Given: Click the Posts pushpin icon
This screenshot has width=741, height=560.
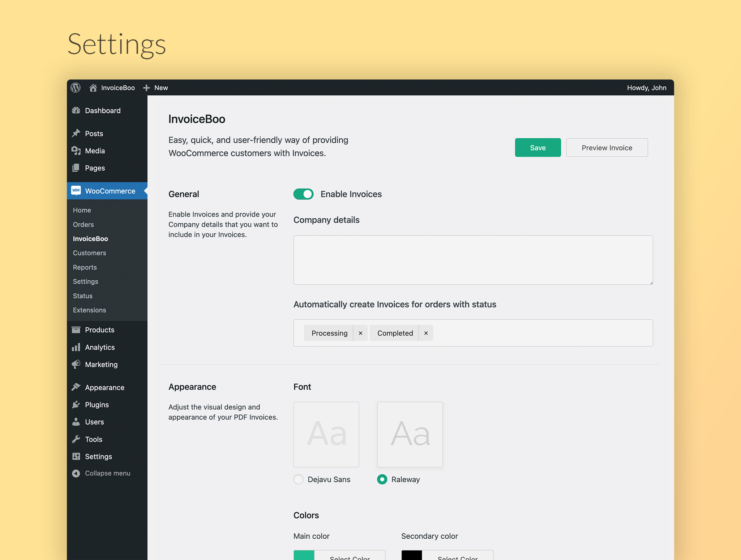Looking at the screenshot, I should [76, 133].
